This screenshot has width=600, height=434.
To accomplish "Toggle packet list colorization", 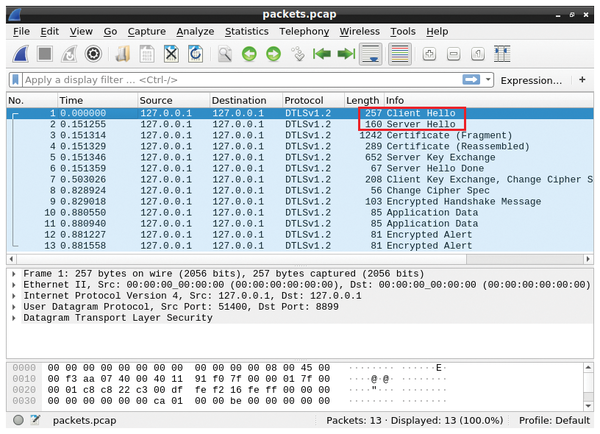I will pyautogui.click(x=401, y=54).
